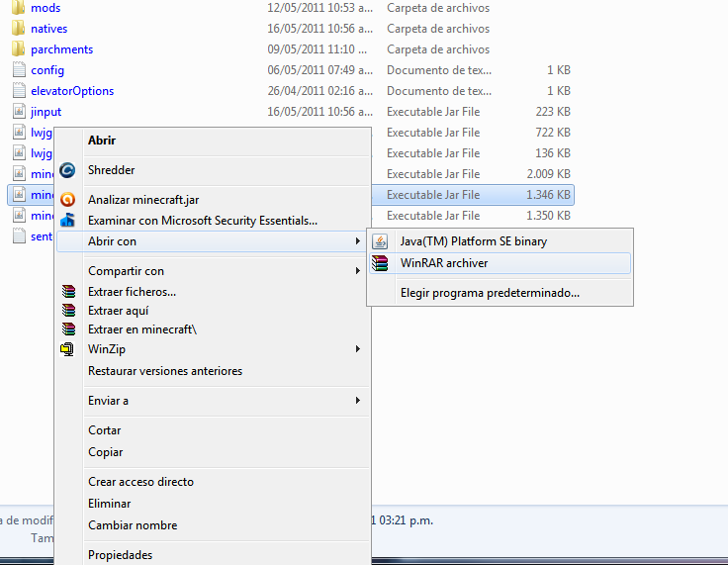Click the 223 KB size cell
The image size is (728, 565).
click(x=553, y=112)
